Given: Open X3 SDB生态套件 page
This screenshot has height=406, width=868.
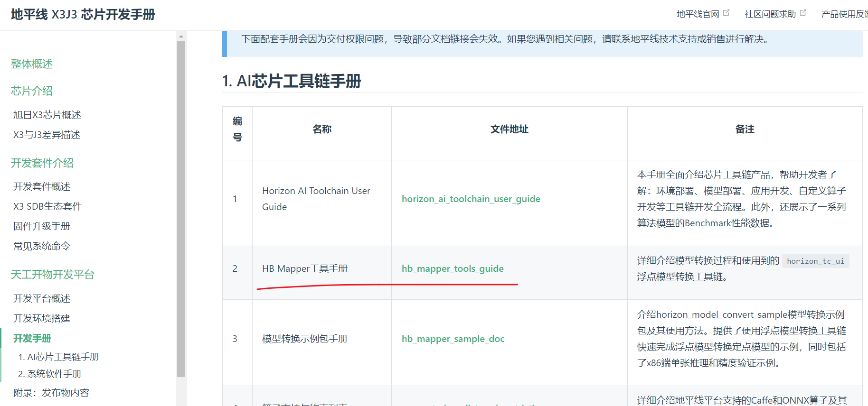Looking at the screenshot, I should [x=47, y=206].
